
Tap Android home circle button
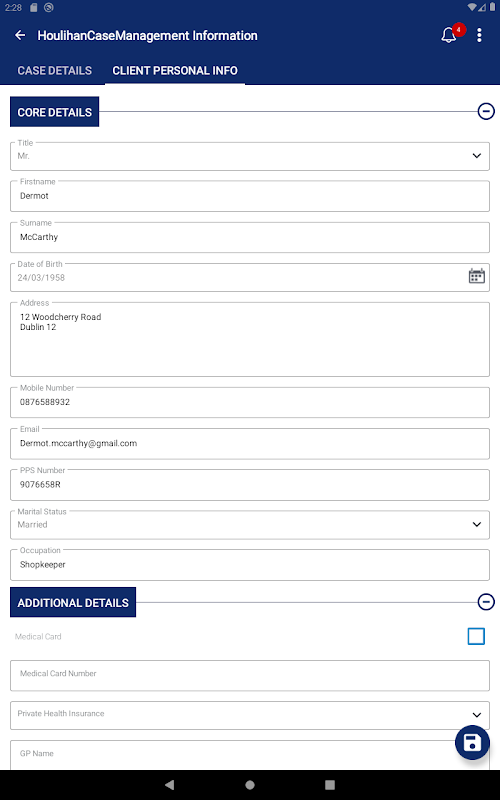click(250, 785)
